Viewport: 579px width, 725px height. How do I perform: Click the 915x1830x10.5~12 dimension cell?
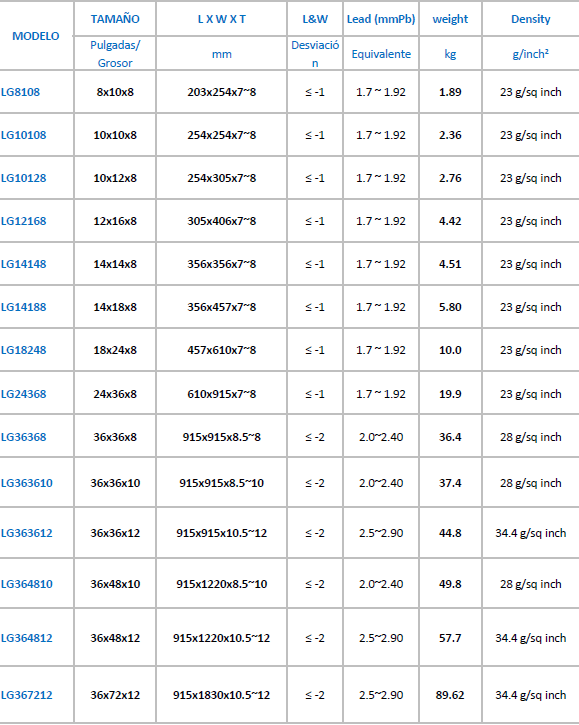(222, 695)
